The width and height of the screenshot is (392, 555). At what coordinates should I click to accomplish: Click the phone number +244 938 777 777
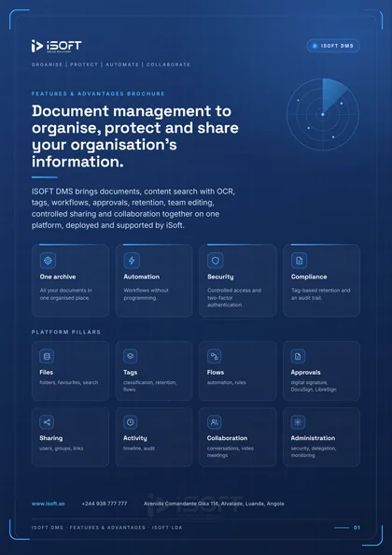105,504
